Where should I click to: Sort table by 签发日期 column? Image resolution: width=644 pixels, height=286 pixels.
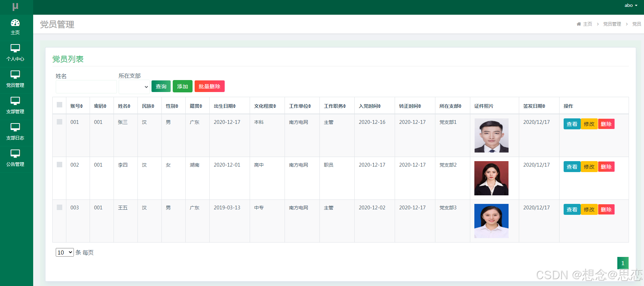coord(534,106)
